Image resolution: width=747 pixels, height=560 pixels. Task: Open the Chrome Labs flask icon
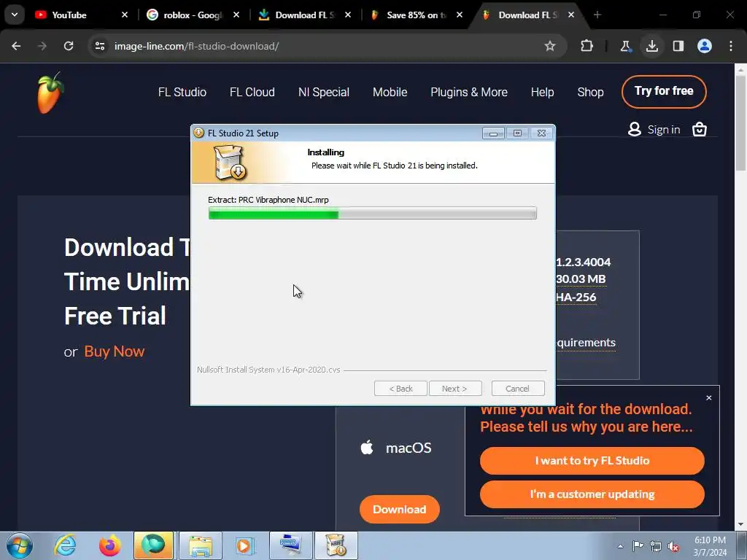coord(625,46)
